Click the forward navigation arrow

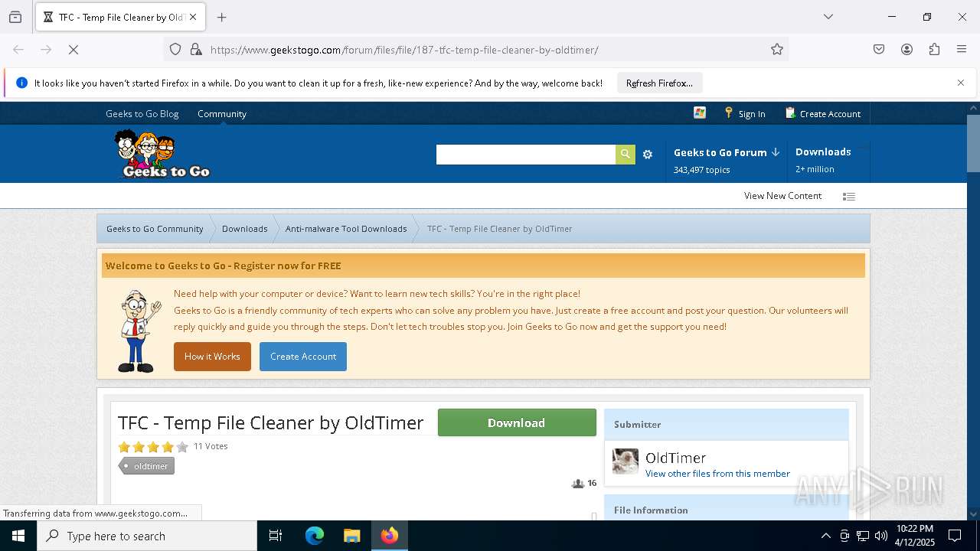46,50
